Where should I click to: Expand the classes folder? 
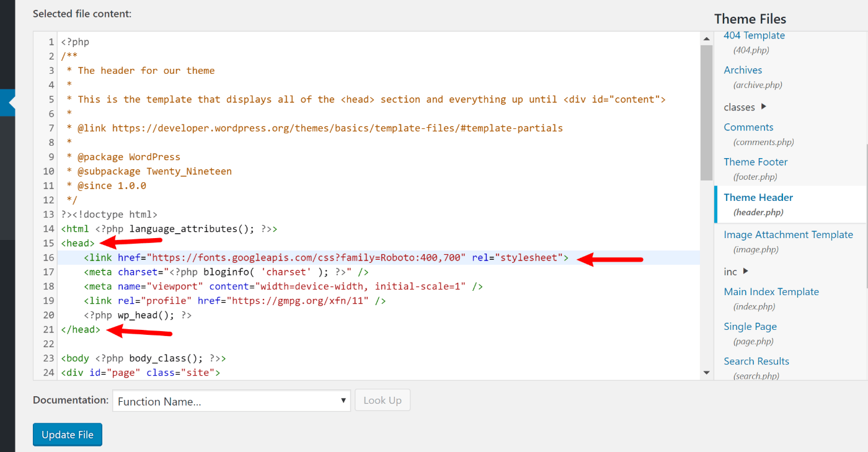(x=740, y=107)
